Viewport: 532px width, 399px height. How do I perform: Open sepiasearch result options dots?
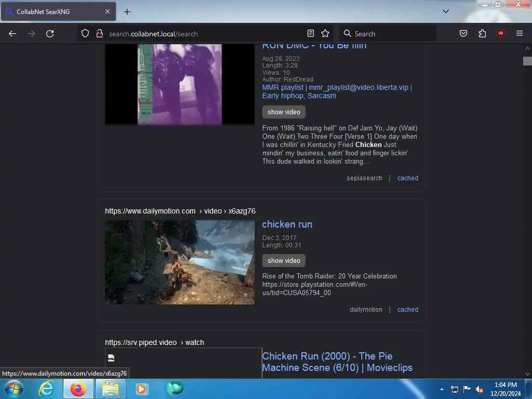tap(390, 178)
